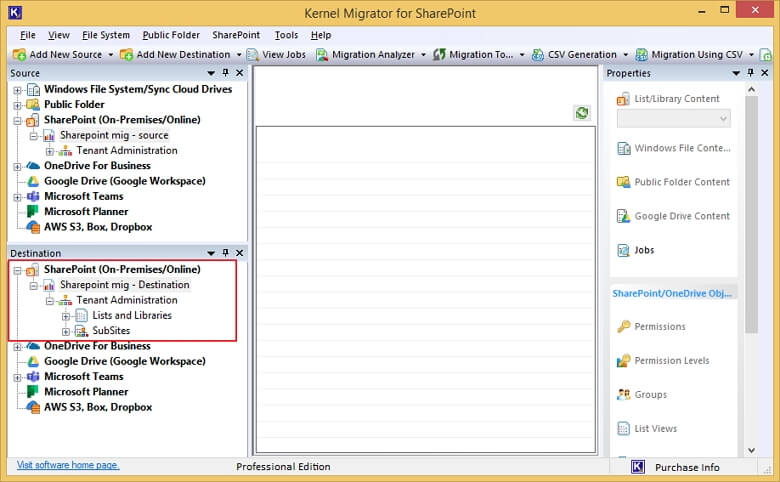Image resolution: width=780 pixels, height=482 pixels.
Task: Open the Migration Analyzer dropdown arrow
Action: click(423, 55)
